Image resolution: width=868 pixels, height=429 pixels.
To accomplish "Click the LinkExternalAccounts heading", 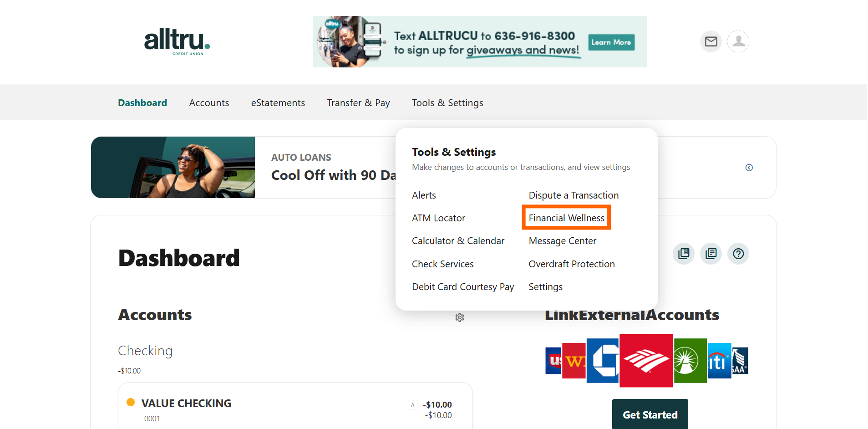I will tap(632, 315).
